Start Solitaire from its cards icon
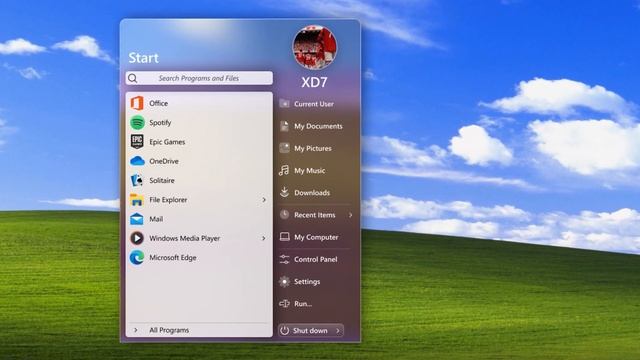Screen dimensions: 640x360 click(x=137, y=180)
